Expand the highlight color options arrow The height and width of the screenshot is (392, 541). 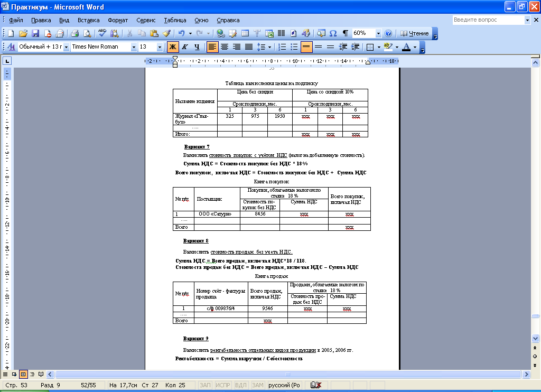click(x=397, y=46)
